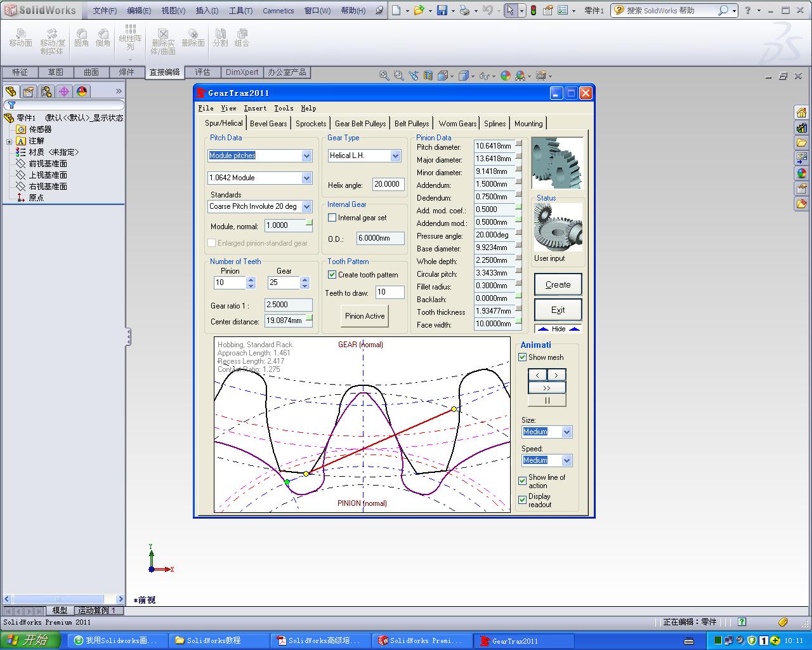Open the Coarse Pitch Involute standards dropdown
Viewport: 812px width, 650px height.
click(307, 206)
